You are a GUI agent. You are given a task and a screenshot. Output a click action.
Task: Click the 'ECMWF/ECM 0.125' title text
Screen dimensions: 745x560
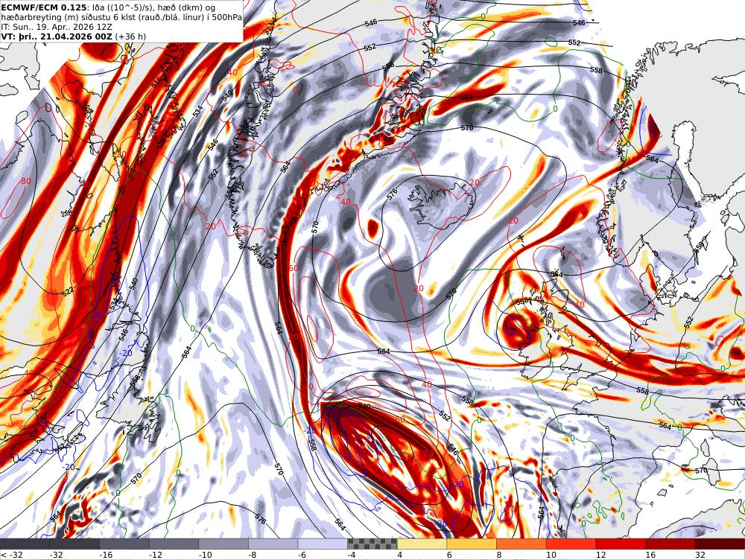tap(44, 7)
